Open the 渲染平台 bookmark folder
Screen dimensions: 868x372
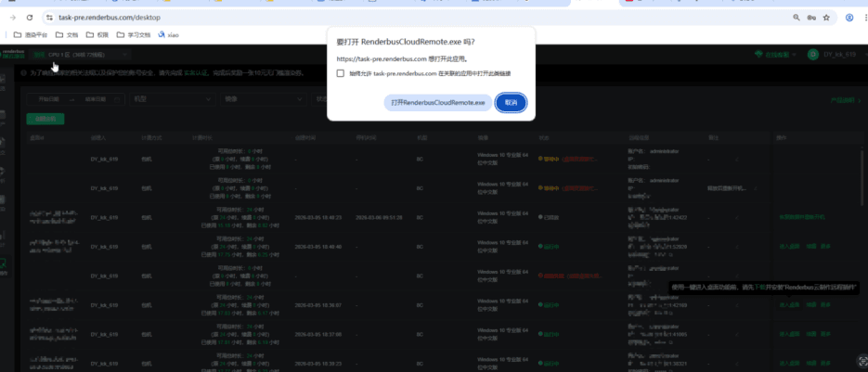(x=32, y=35)
